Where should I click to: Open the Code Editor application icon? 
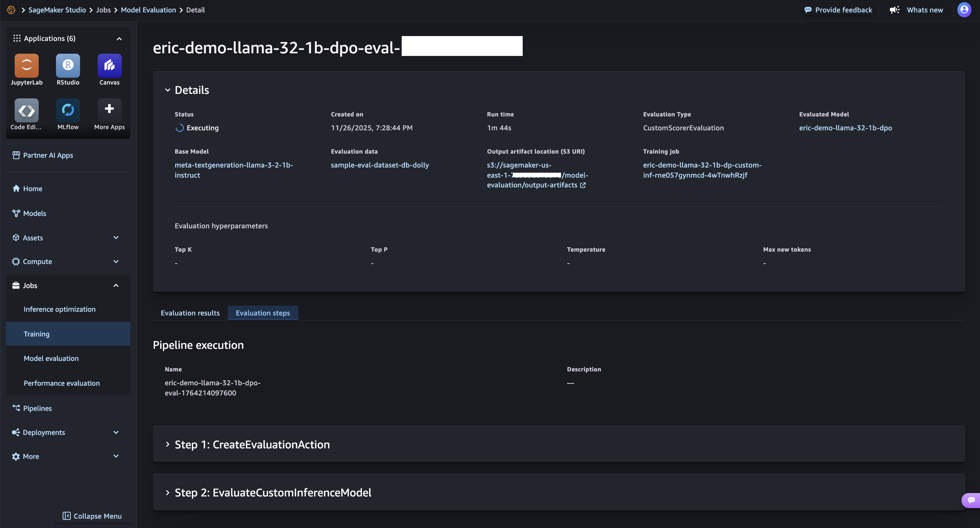(x=26, y=110)
